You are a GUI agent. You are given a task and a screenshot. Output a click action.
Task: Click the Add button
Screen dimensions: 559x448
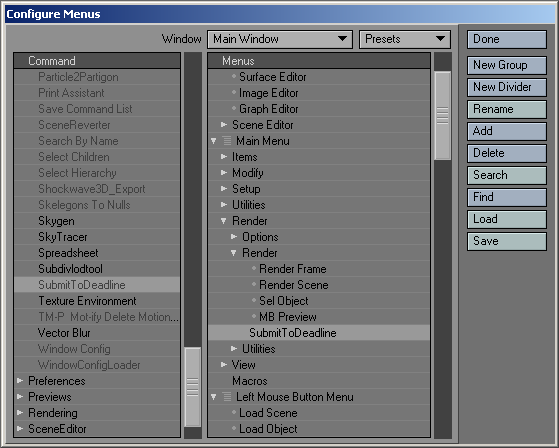click(507, 131)
